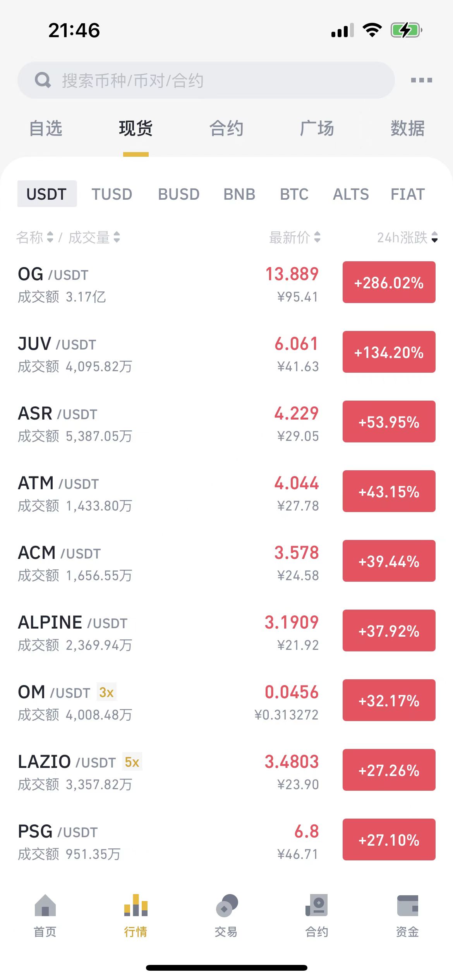Select the BTC quote currency tab

[294, 194]
